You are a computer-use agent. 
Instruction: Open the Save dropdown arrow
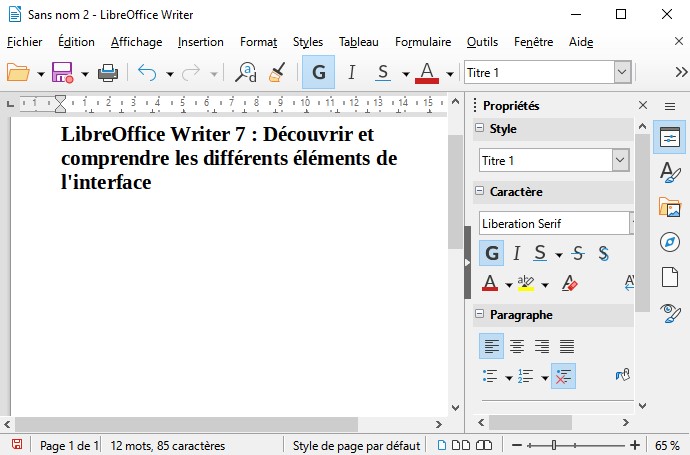coord(84,74)
